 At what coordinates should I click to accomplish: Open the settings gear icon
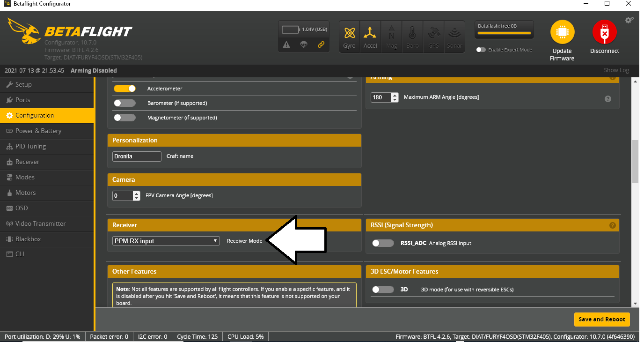point(629,20)
